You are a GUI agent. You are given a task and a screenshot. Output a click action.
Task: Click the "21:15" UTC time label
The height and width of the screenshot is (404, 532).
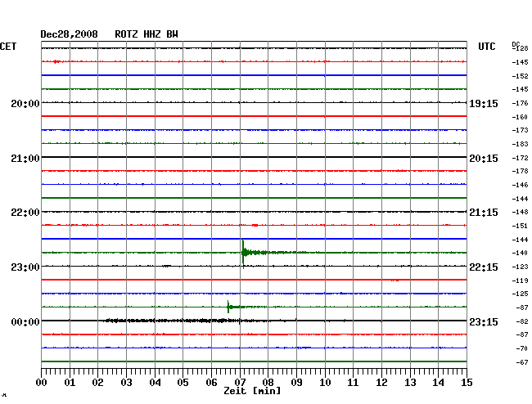coord(484,213)
